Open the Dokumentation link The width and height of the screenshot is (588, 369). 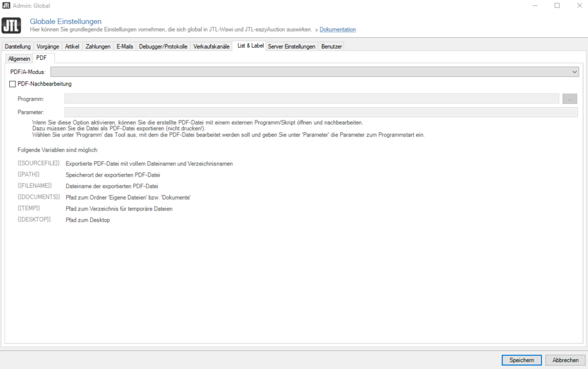tap(338, 30)
